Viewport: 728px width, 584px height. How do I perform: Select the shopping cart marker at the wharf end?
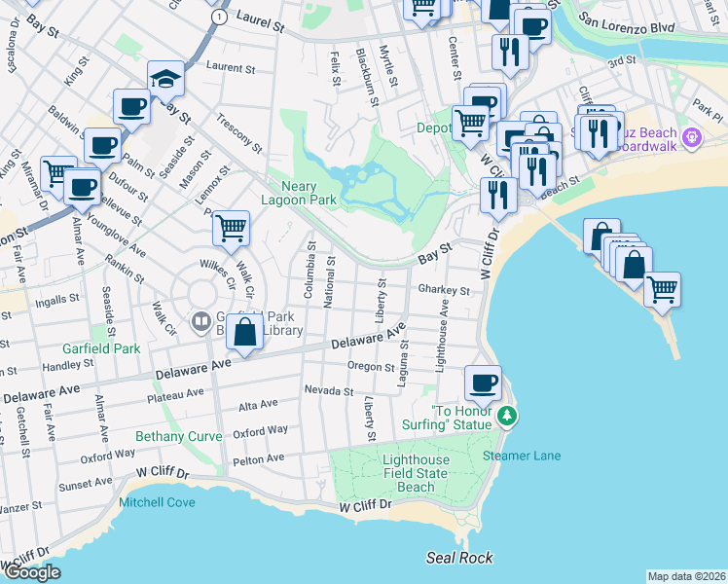(x=662, y=291)
